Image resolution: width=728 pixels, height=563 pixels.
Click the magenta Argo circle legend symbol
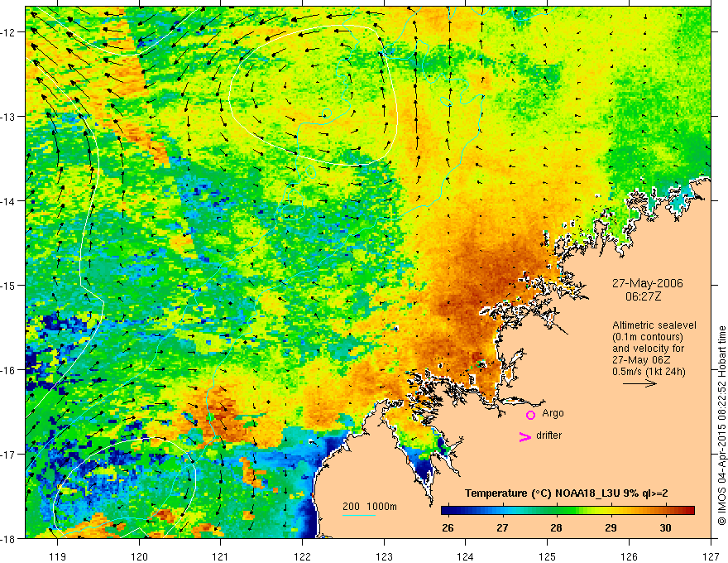[x=530, y=415]
